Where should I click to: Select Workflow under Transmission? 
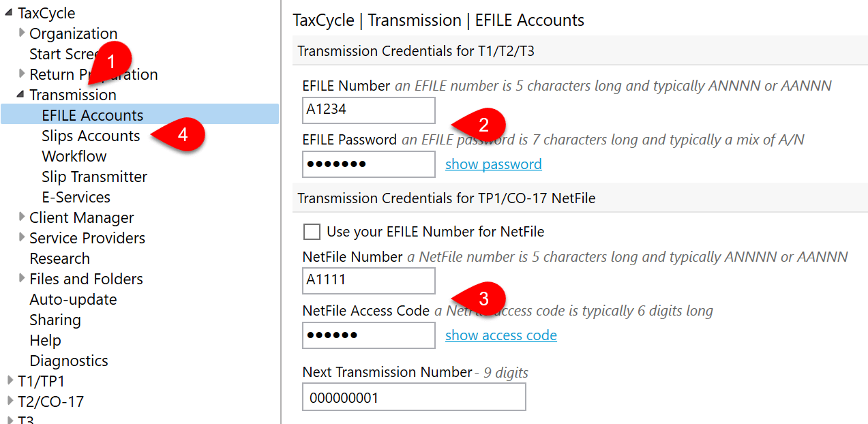[x=74, y=156]
